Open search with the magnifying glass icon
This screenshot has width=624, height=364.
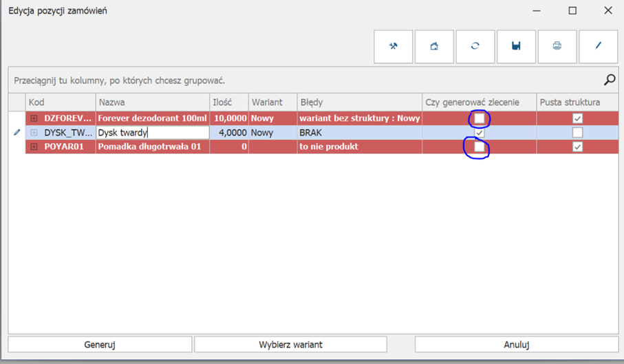tap(609, 80)
